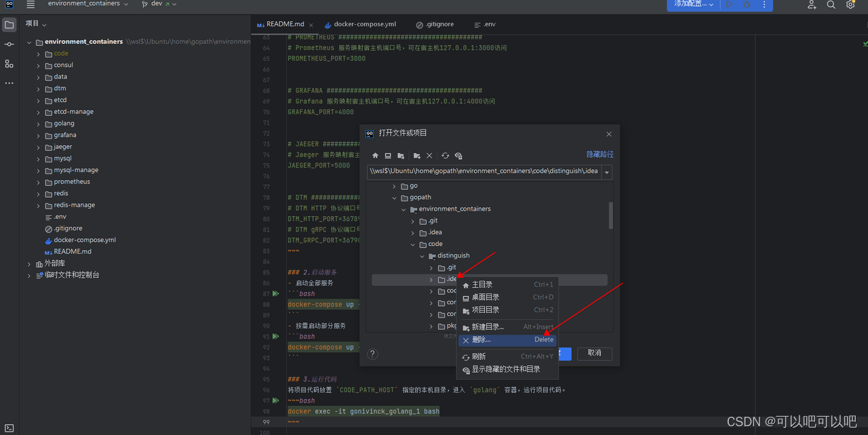
Task: Open the 添加配置 run configuration dropdown
Action: [692, 4]
